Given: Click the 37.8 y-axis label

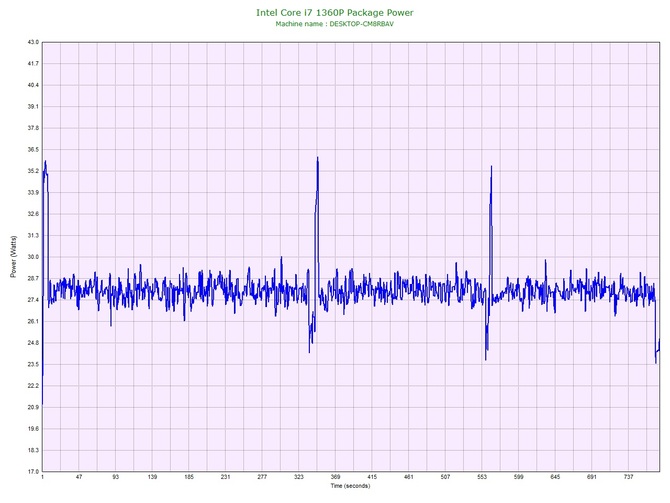Looking at the screenshot, I should click(x=33, y=128).
